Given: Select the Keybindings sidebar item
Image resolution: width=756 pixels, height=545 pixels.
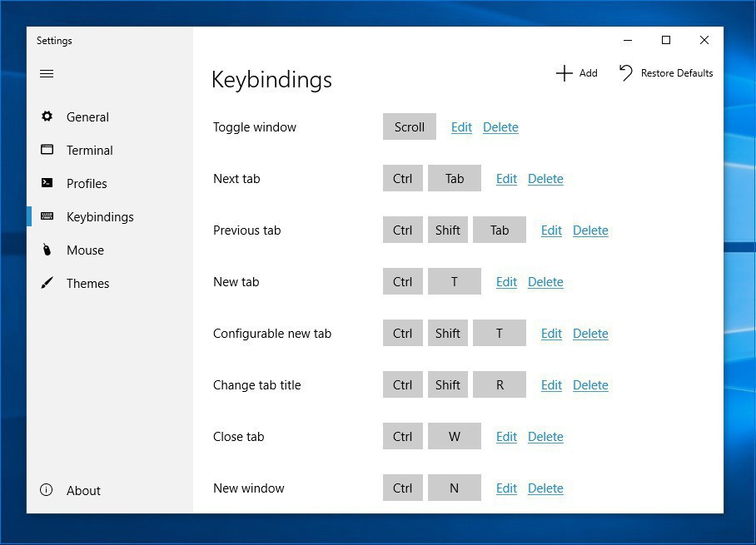Looking at the screenshot, I should (x=100, y=217).
